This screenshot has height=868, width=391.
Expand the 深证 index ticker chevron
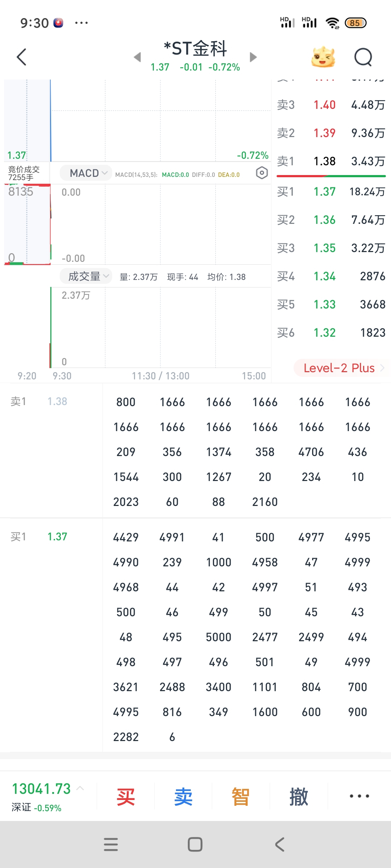80,788
